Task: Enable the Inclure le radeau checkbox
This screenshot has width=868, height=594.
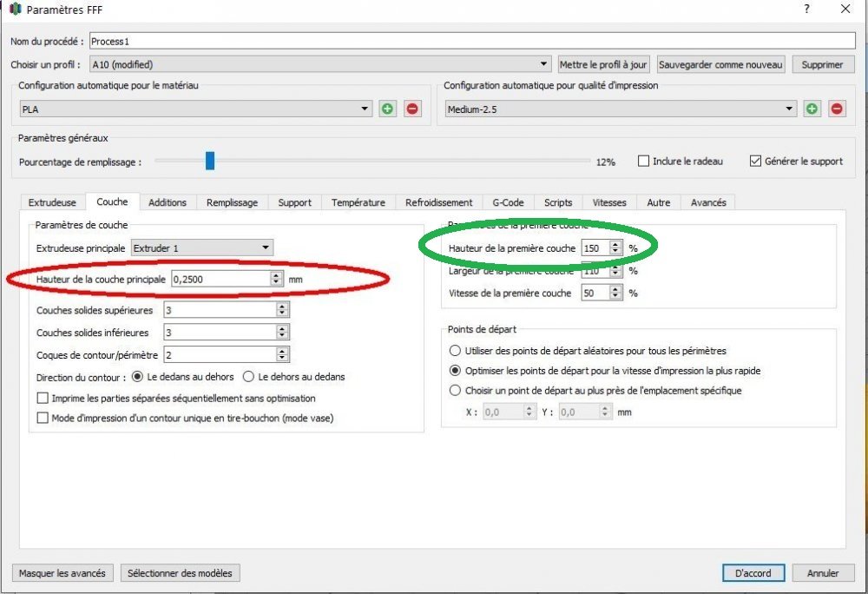Action: pos(644,162)
